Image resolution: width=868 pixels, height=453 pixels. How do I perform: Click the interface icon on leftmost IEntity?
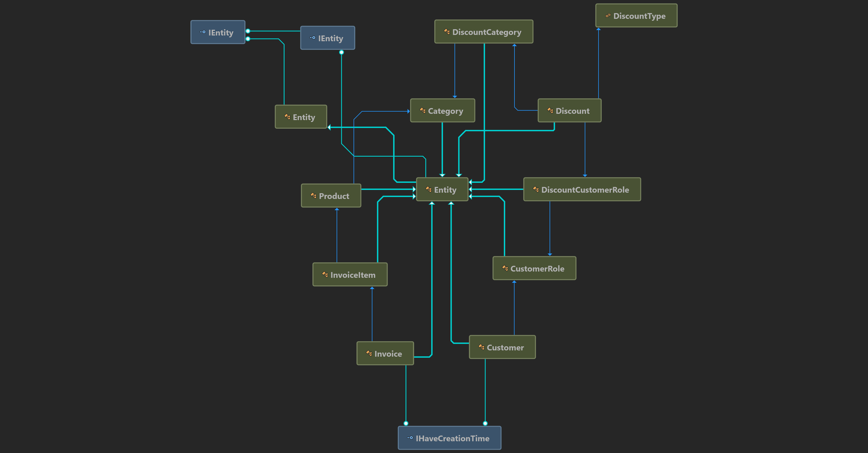203,32
